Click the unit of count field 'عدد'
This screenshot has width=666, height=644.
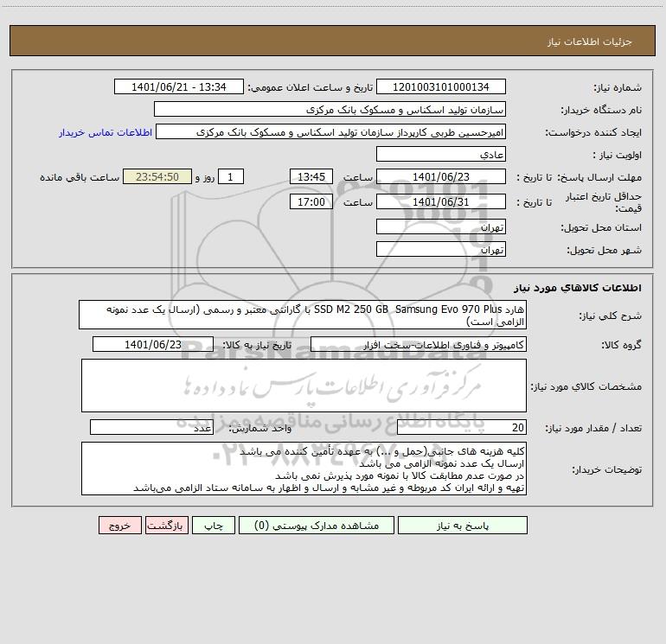(151, 428)
